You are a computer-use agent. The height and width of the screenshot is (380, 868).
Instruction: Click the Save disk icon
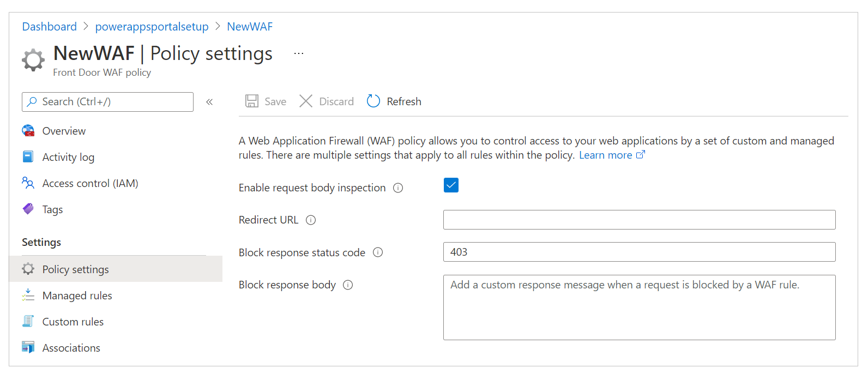[x=251, y=101]
